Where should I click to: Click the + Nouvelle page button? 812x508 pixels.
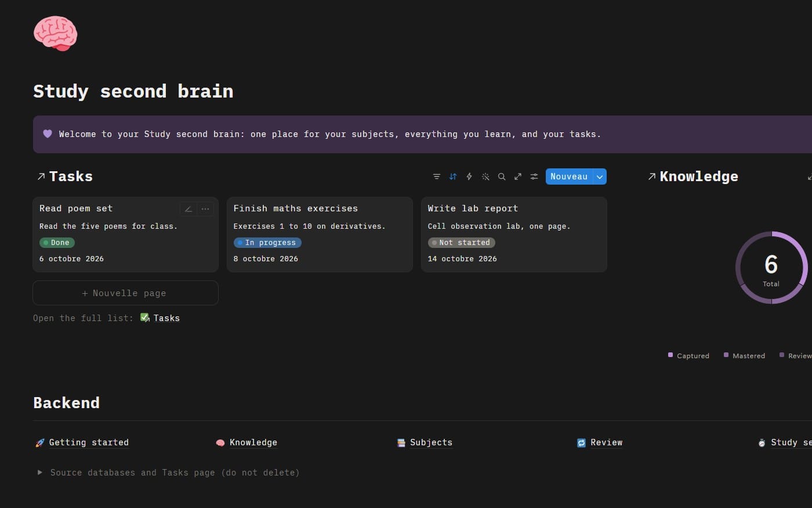click(125, 293)
